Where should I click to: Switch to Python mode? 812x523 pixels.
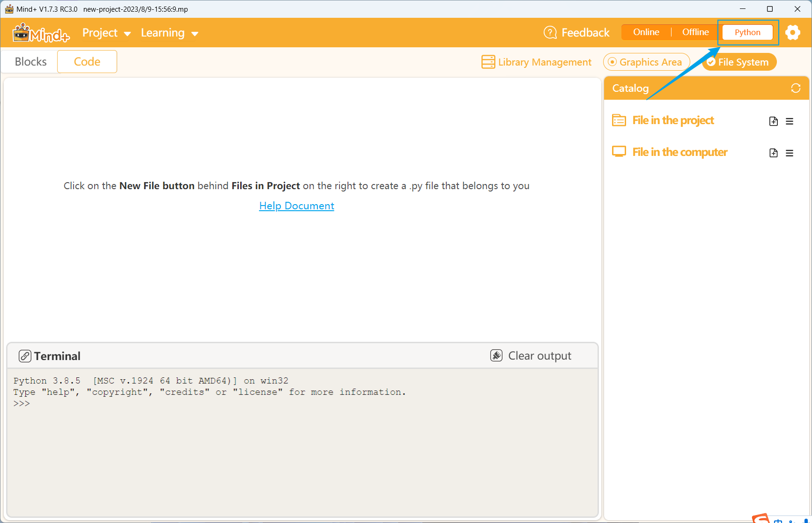(747, 32)
